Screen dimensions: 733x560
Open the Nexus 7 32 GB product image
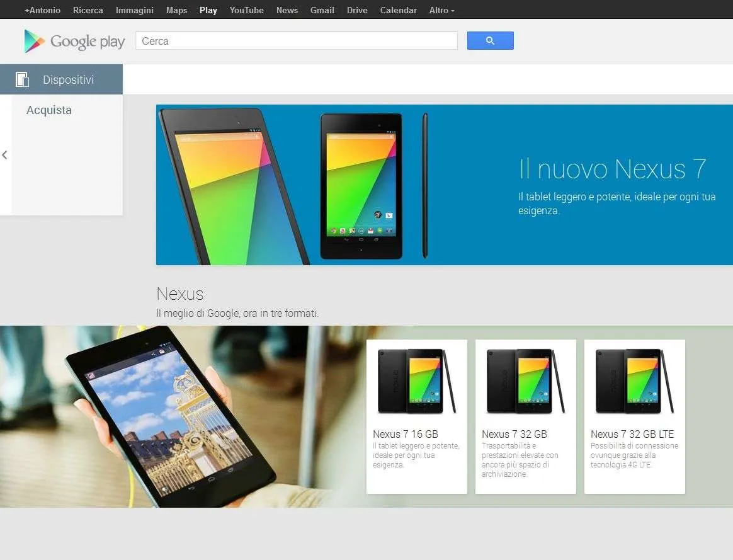coord(525,381)
